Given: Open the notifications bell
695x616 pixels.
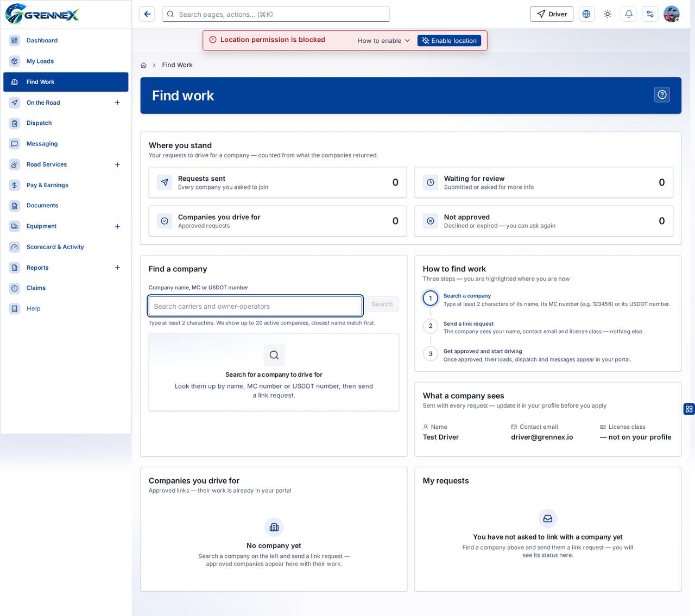Looking at the screenshot, I should [x=629, y=14].
